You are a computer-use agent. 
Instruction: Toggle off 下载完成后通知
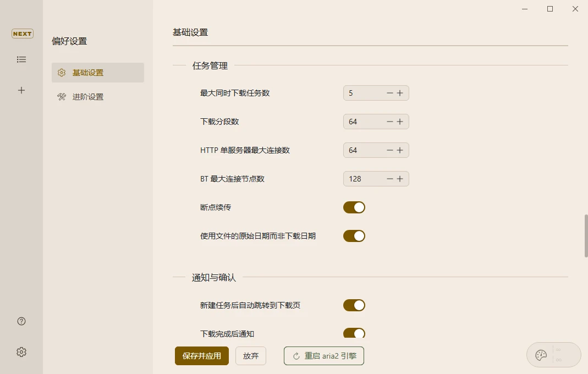click(x=354, y=333)
